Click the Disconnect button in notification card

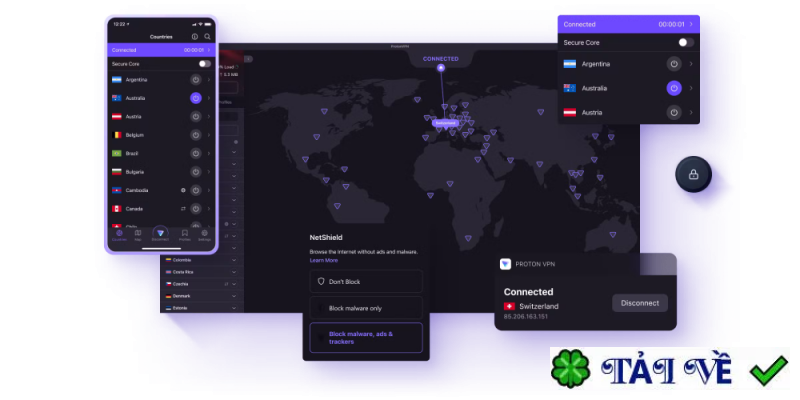(640, 303)
